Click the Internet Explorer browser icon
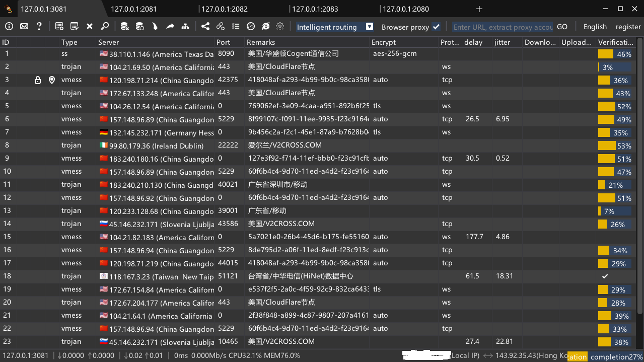 (266, 27)
